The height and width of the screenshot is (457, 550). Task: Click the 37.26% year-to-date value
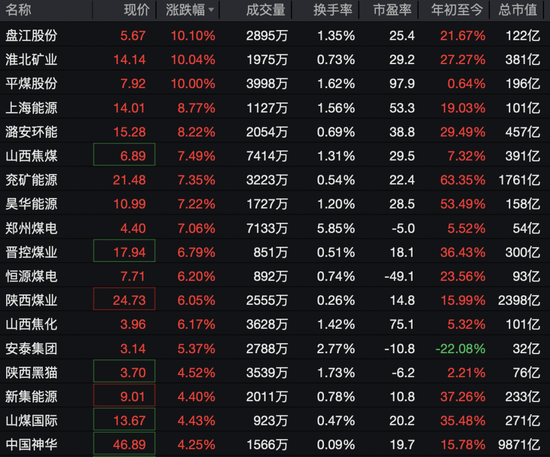click(x=463, y=397)
